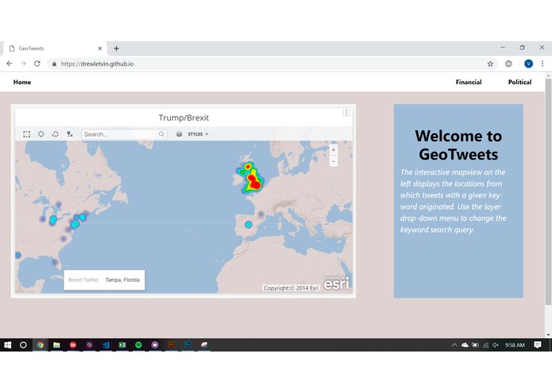Select the GeoTweets browser tab
This screenshot has height=392, width=552.
(x=55, y=48)
